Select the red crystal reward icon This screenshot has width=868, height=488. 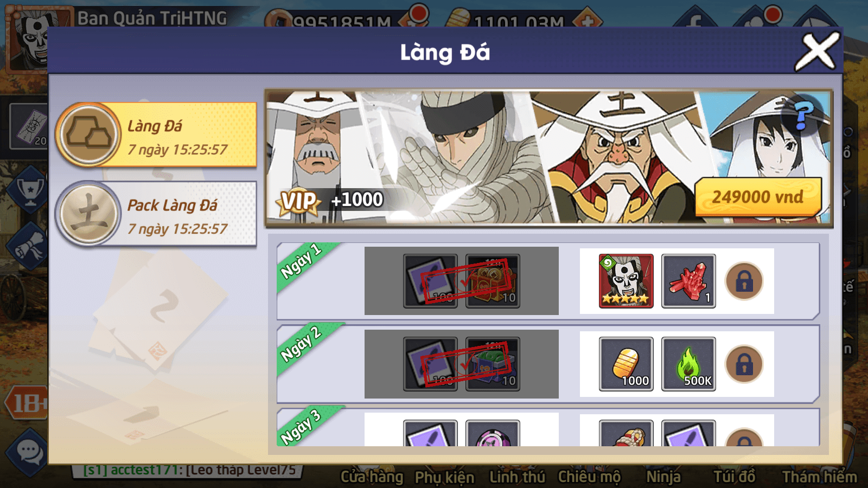tap(688, 281)
